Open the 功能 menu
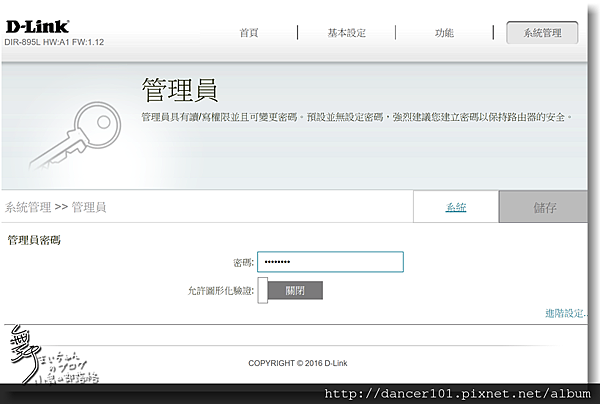 444,33
